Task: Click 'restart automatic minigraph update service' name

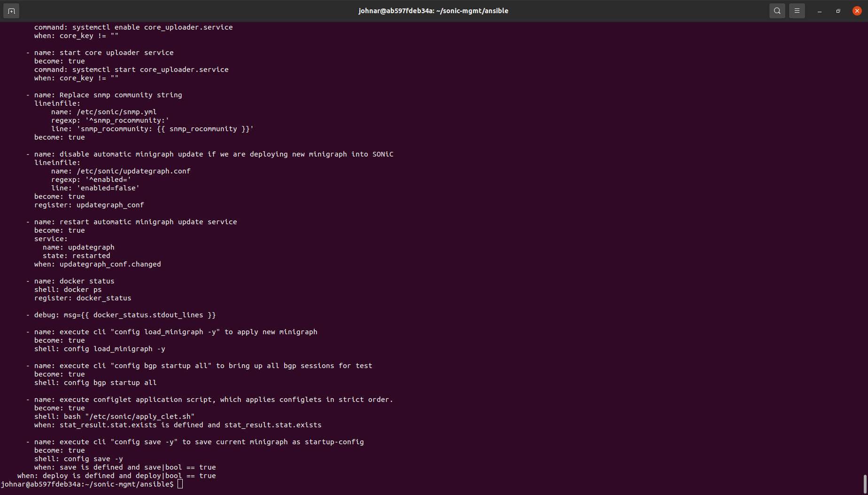Action: [x=136, y=222]
